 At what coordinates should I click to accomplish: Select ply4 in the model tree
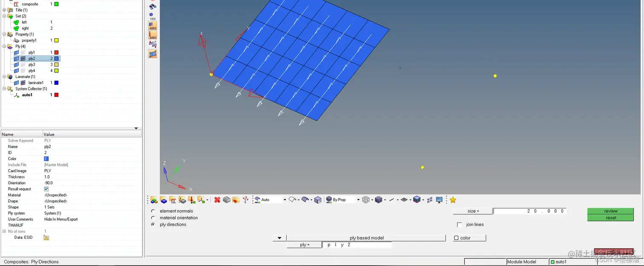coord(32,71)
